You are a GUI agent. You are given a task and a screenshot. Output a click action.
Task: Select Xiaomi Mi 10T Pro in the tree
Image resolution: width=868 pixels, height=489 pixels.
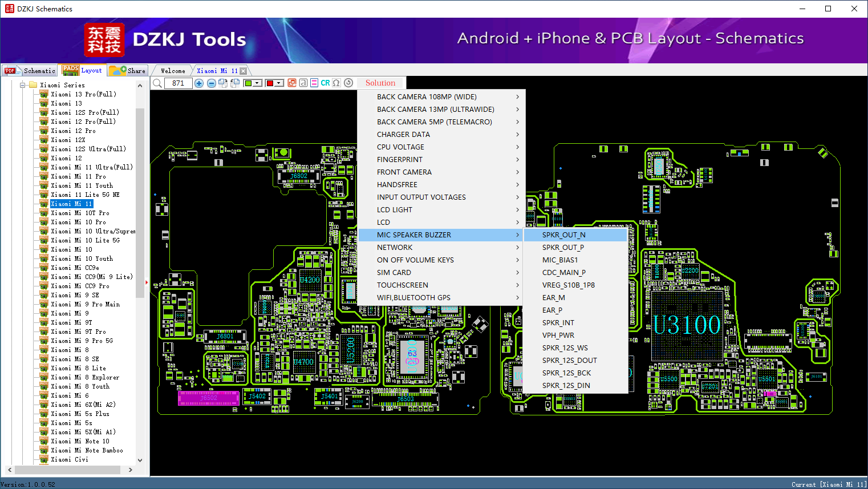point(80,213)
